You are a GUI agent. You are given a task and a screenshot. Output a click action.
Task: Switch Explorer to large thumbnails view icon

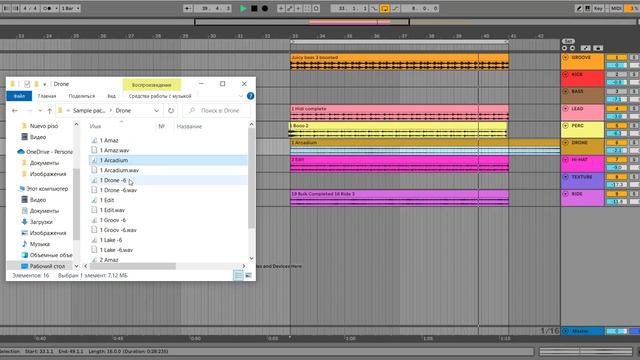pos(248,276)
